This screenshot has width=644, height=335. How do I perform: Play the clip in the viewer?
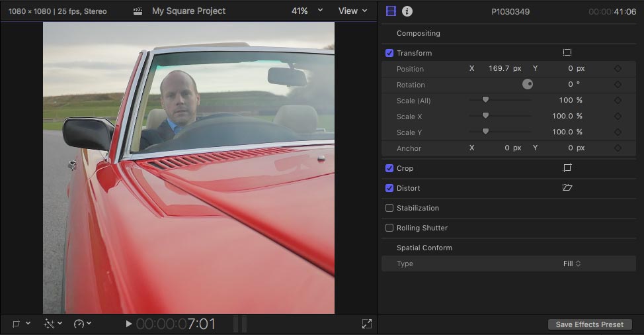point(128,324)
